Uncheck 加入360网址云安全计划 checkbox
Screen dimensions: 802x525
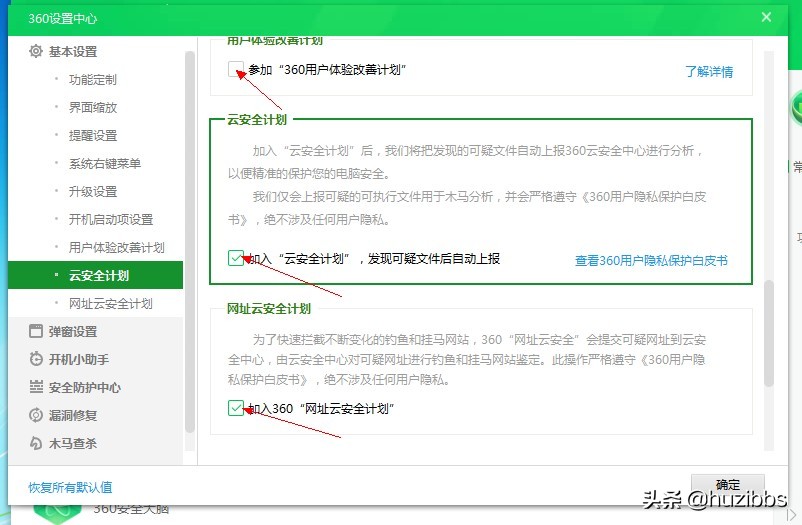(x=236, y=408)
